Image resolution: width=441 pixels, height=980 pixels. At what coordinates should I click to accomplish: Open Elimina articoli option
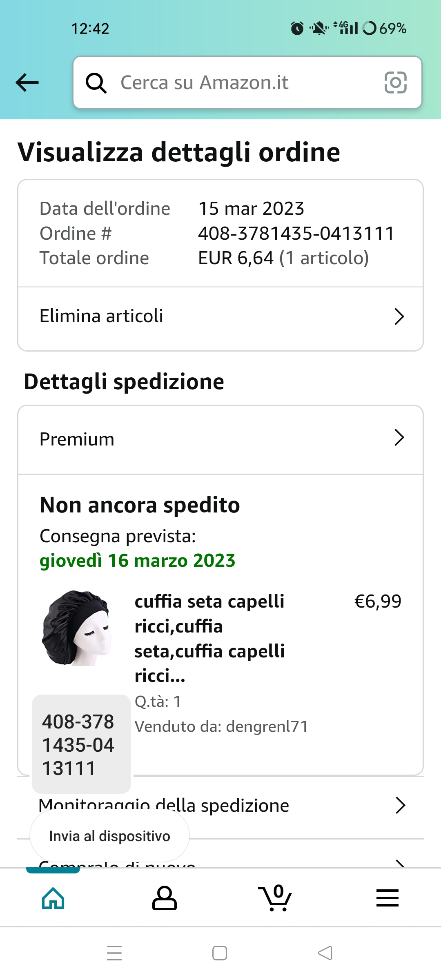pyautogui.click(x=101, y=316)
